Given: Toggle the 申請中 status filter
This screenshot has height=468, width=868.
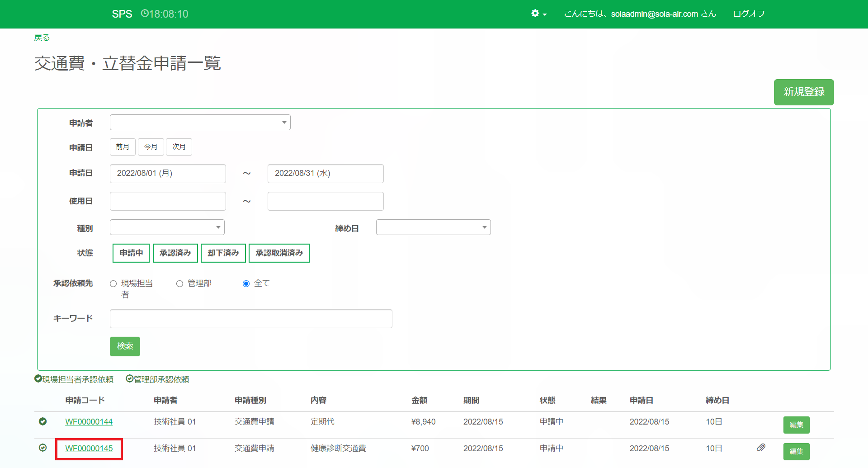Looking at the screenshot, I should [131, 253].
